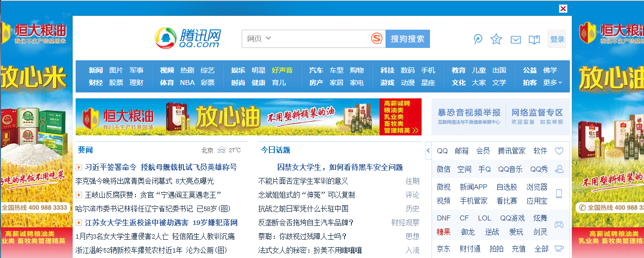
Task: Click the 登录 login button
Action: 557,39
